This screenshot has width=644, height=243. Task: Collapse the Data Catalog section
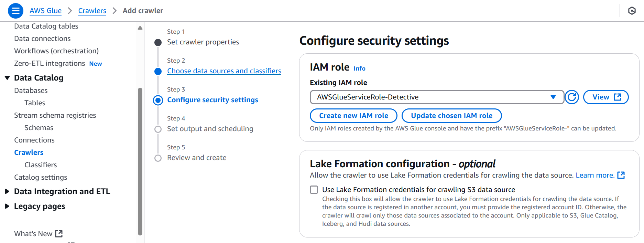(x=7, y=78)
